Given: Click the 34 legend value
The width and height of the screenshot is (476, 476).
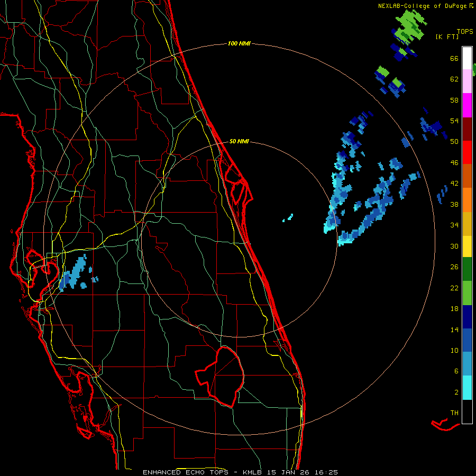Looking at the screenshot, I should [454, 225].
